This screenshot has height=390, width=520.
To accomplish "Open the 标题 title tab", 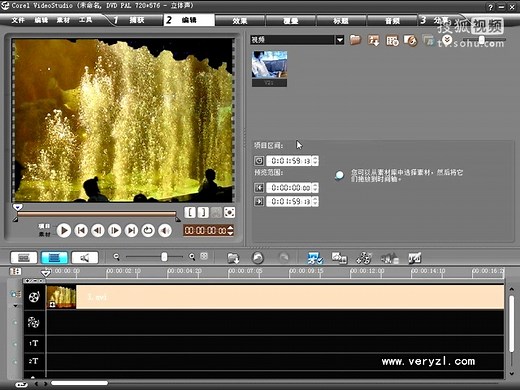I will tap(341, 21).
